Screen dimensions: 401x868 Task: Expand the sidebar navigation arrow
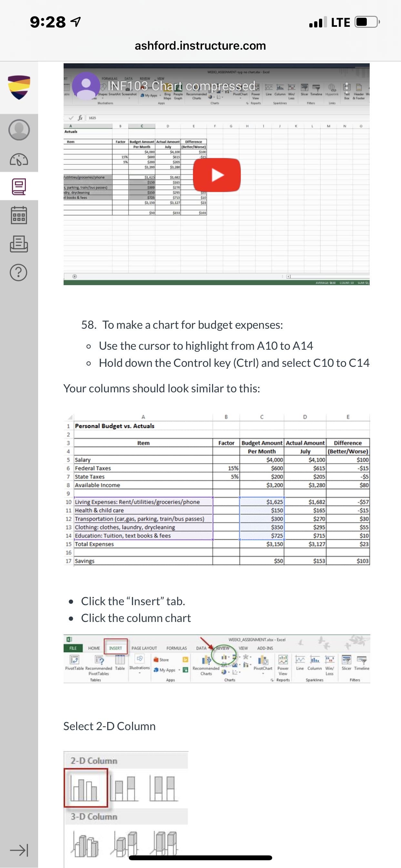click(x=19, y=850)
